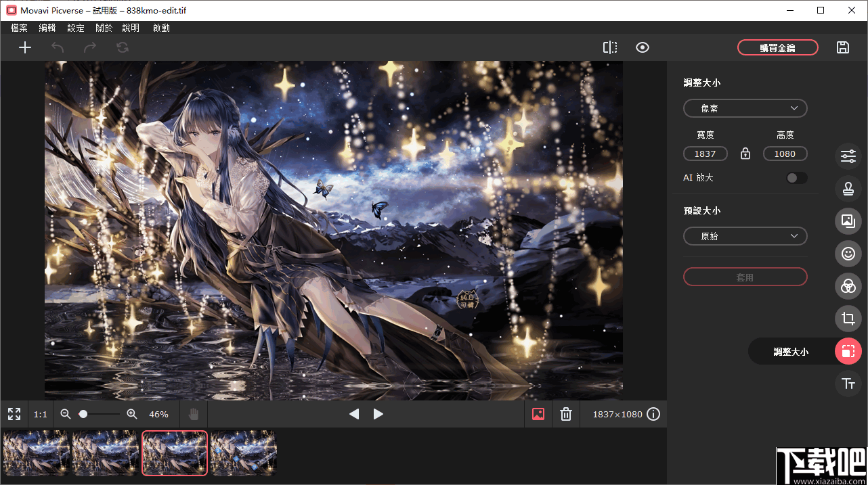Viewport: 868px width, 485px height.
Task: Zoom in with plus magnifier
Action: (132, 414)
